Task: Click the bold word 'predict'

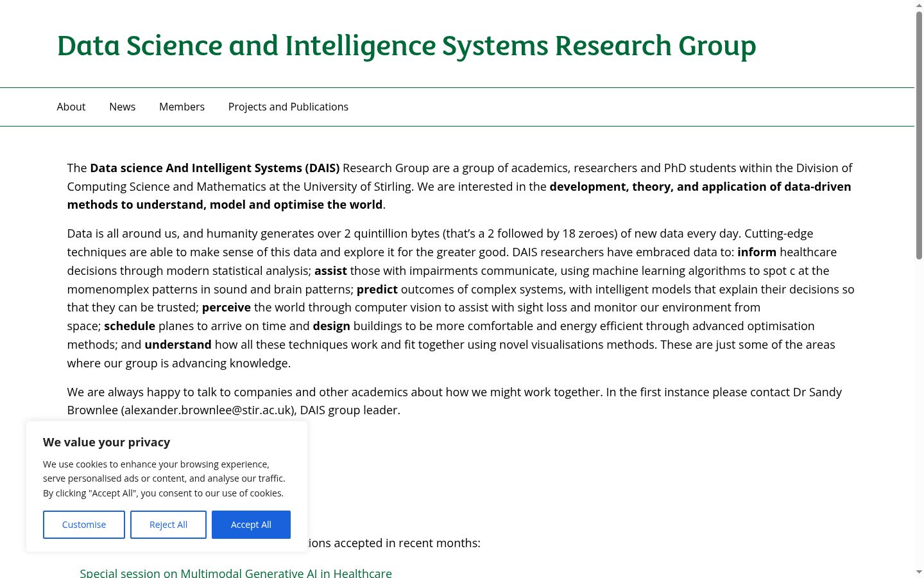Action: coord(377,289)
